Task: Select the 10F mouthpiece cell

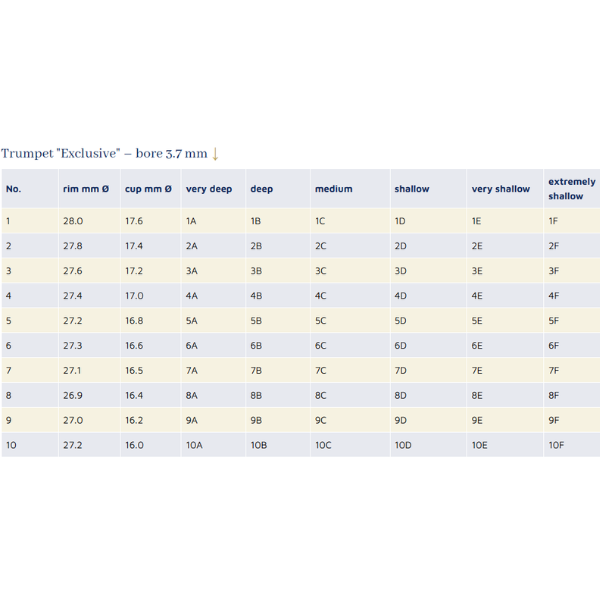Action: click(557, 446)
